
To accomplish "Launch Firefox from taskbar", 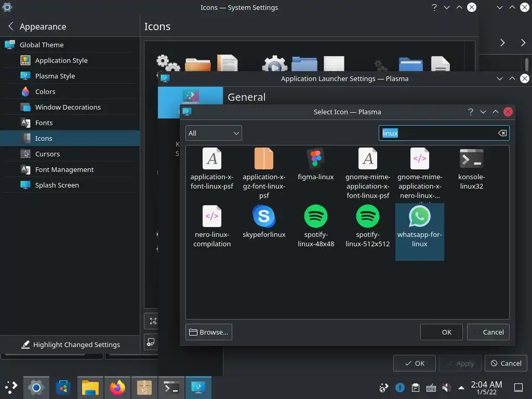I will [117, 388].
